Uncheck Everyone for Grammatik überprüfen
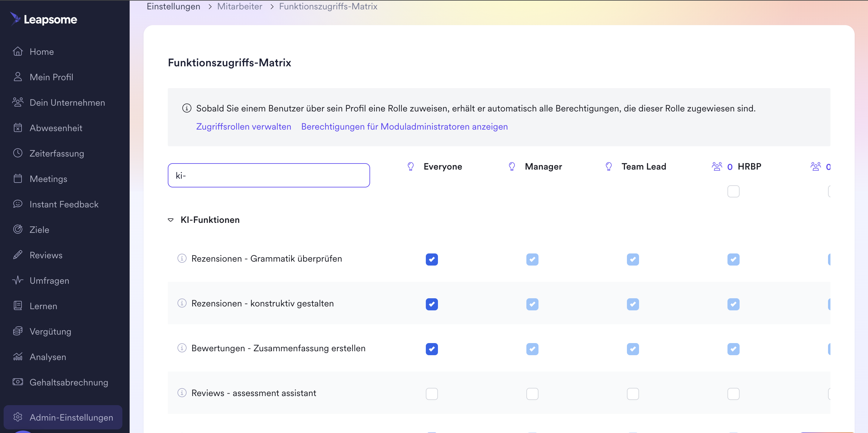 tap(432, 259)
